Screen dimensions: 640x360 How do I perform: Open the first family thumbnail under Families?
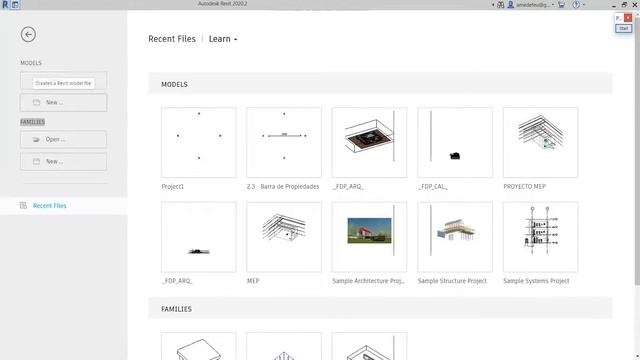click(x=199, y=346)
